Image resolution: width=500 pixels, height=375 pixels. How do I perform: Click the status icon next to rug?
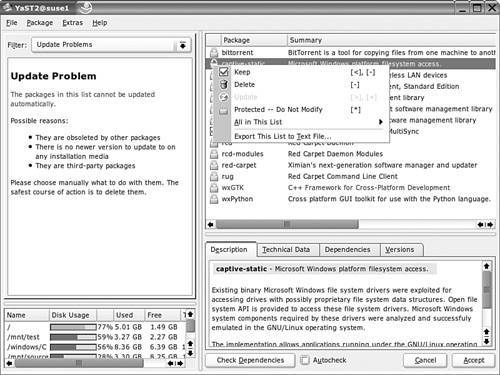(214, 176)
